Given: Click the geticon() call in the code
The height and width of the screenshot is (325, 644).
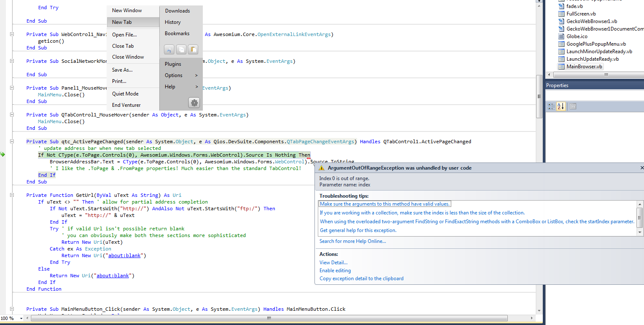Looking at the screenshot, I should [51, 41].
